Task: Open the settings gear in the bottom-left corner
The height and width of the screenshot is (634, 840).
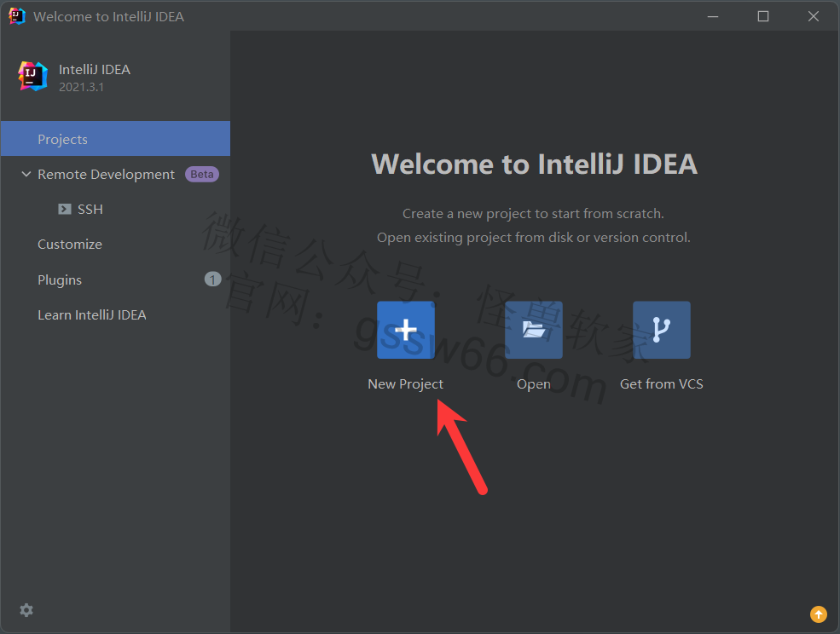Action: [x=26, y=610]
